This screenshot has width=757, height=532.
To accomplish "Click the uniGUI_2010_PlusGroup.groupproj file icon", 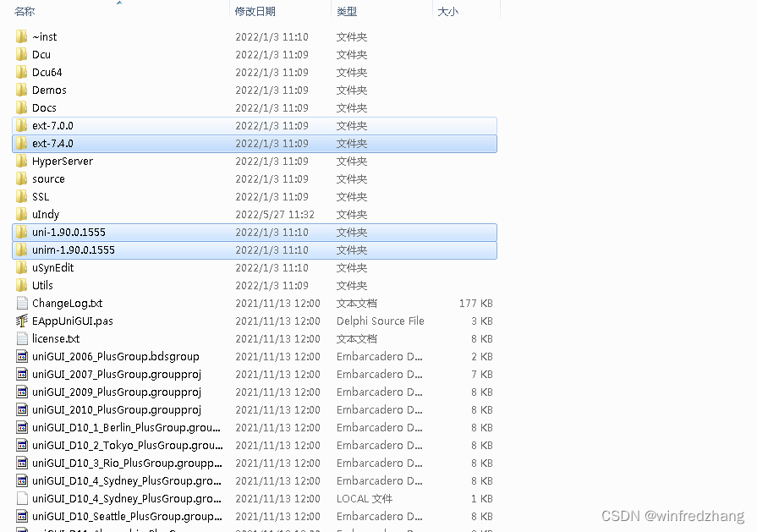I will [x=22, y=410].
